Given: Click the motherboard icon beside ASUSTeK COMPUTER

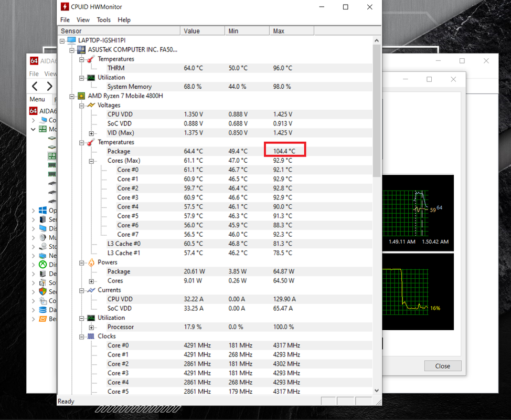Looking at the screenshot, I should point(81,49).
